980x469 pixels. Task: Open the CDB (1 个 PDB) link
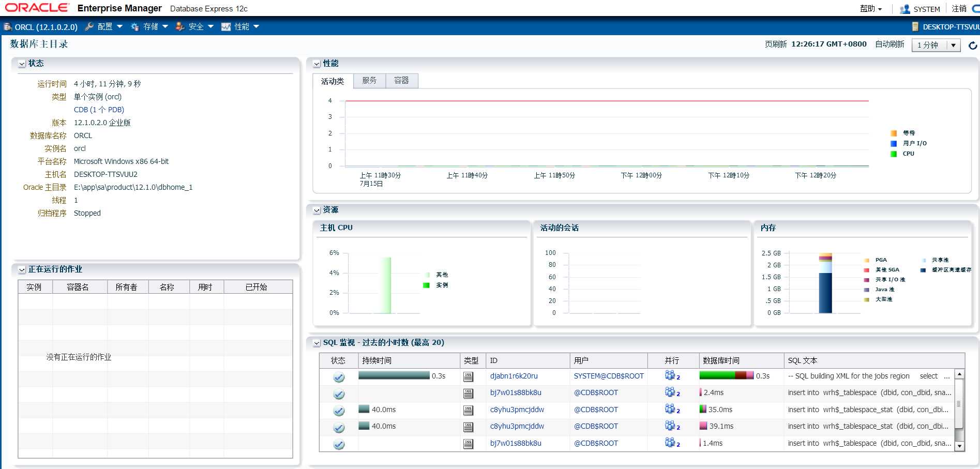(x=99, y=110)
